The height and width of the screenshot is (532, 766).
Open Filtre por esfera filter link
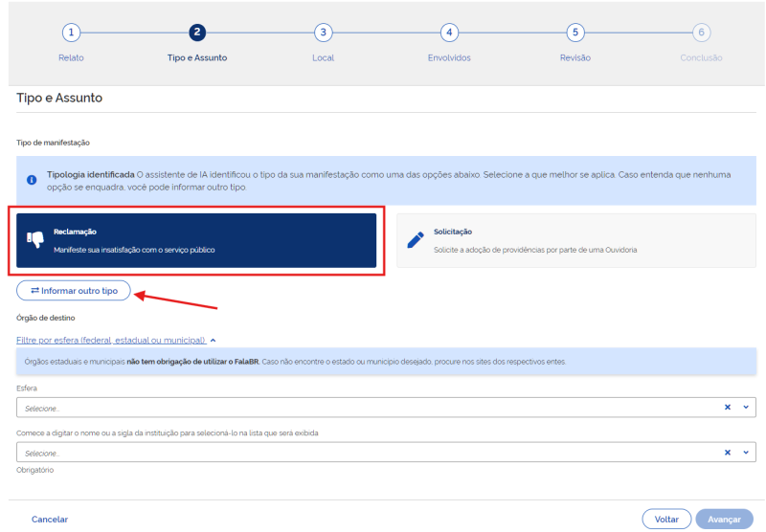coord(111,341)
